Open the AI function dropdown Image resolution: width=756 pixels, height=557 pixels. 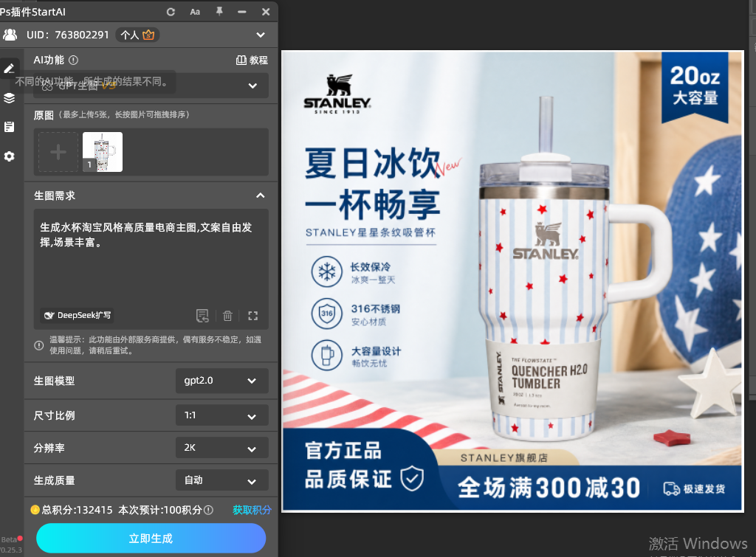(151, 86)
